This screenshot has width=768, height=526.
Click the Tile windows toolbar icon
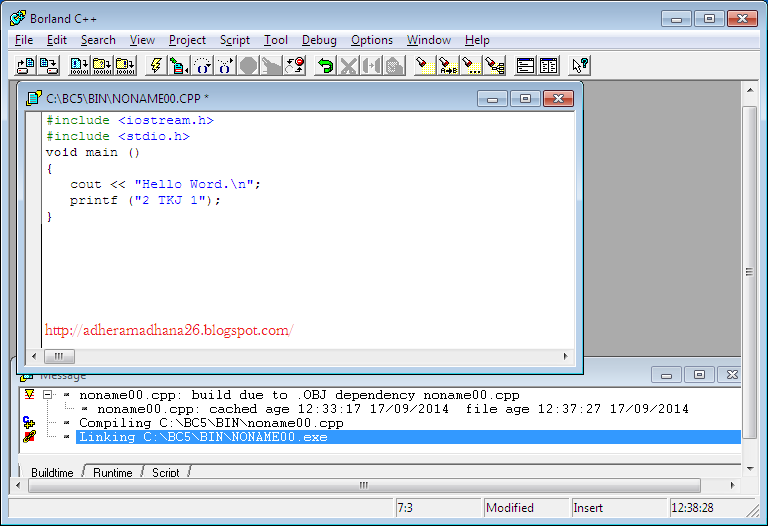(549, 66)
